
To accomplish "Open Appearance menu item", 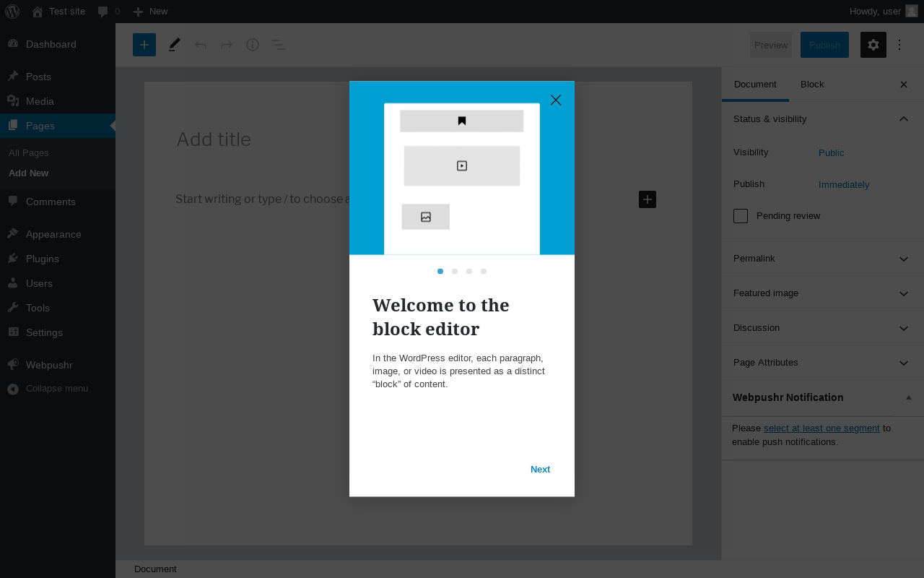I will (58, 234).
